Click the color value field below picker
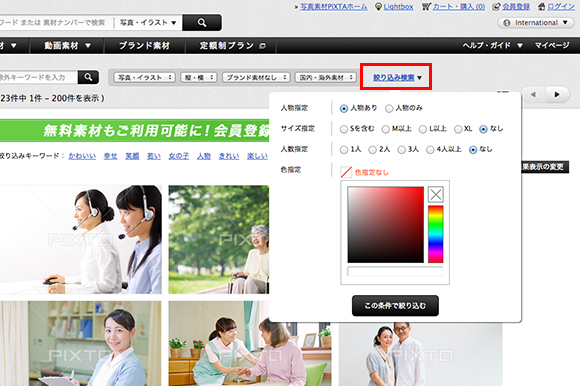The height and width of the screenshot is (386, 580). click(395, 272)
